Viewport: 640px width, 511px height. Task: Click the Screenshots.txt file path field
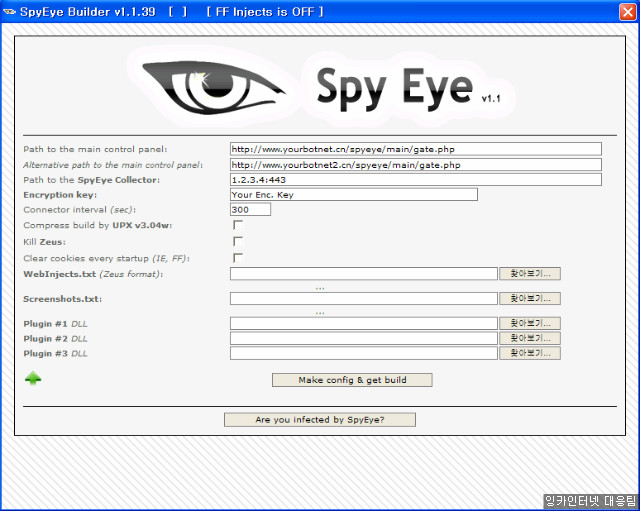click(364, 298)
